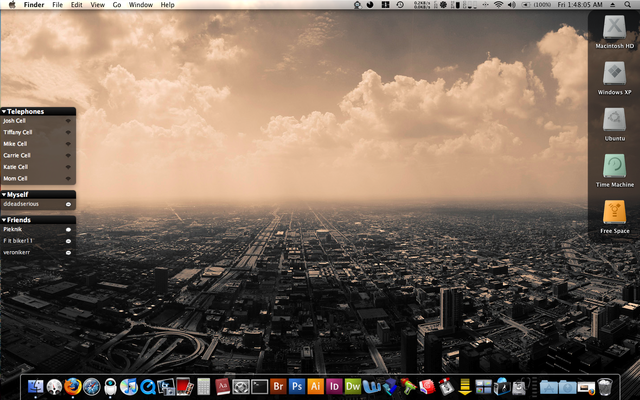Click the Wi-Fi status icon
Viewport: 640px width, 400px height.
tap(498, 4)
